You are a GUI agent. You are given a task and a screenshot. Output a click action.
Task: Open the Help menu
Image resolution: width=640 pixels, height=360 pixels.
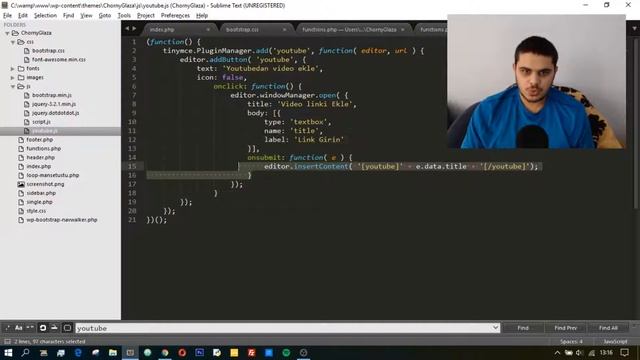pyautogui.click(x=202, y=16)
